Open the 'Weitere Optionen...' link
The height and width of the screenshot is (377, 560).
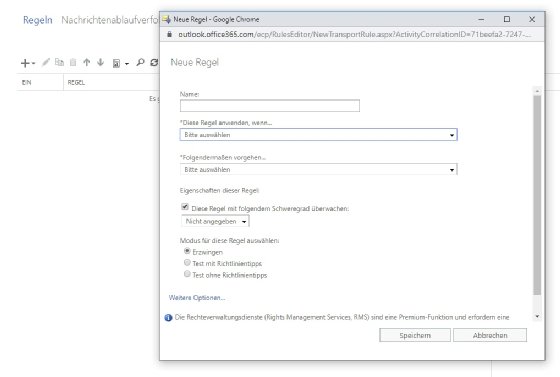[x=197, y=297]
